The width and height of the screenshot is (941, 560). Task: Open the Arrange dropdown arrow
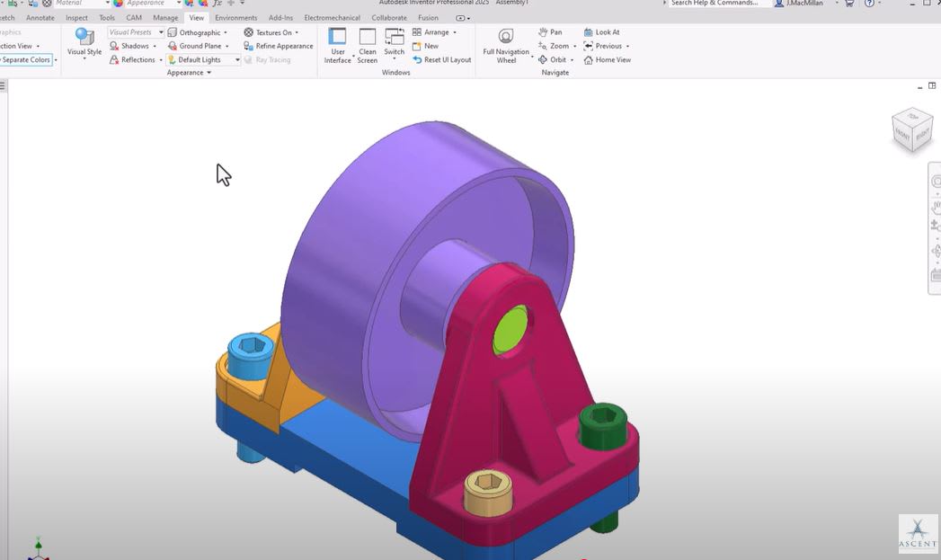(455, 32)
